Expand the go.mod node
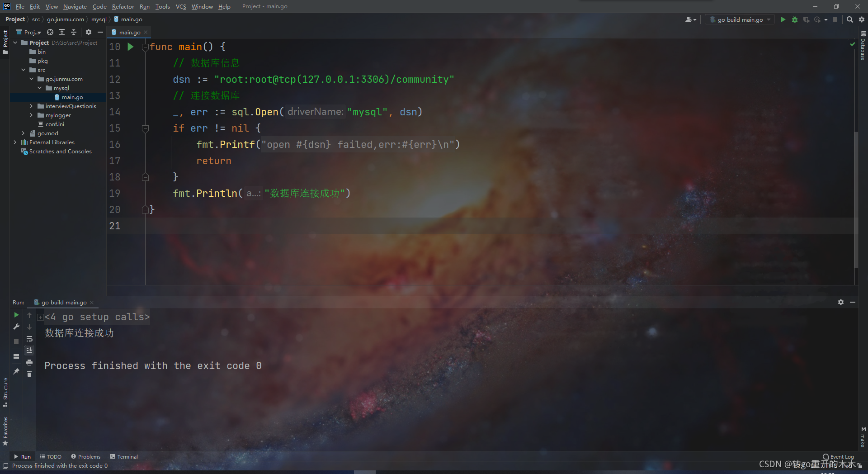Viewport: 868px width, 474px height. point(24,133)
